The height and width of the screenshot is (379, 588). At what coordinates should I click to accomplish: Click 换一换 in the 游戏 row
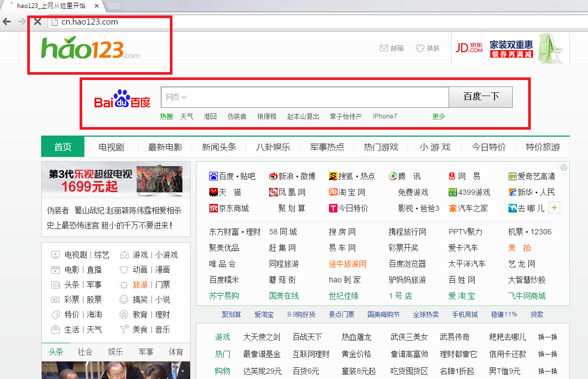pyautogui.click(x=547, y=337)
